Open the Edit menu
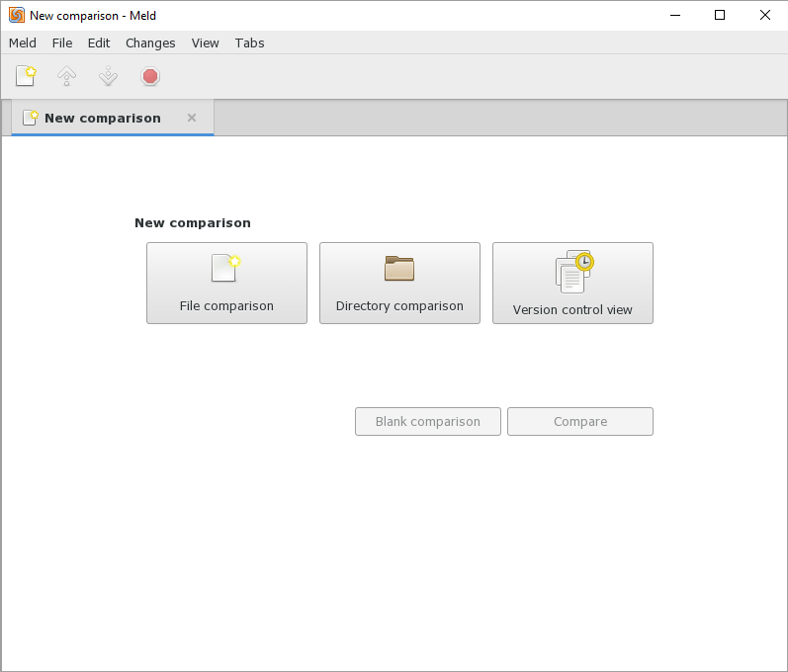This screenshot has height=672, width=788. [x=99, y=43]
